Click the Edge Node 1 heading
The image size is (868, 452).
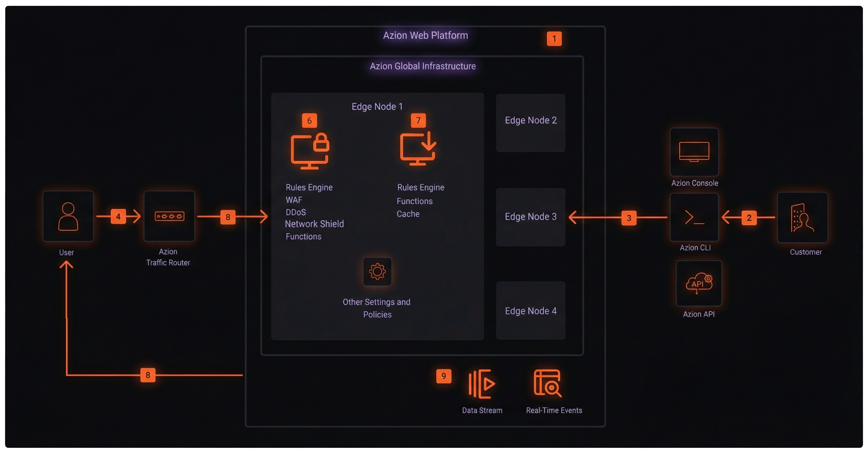[x=377, y=107]
